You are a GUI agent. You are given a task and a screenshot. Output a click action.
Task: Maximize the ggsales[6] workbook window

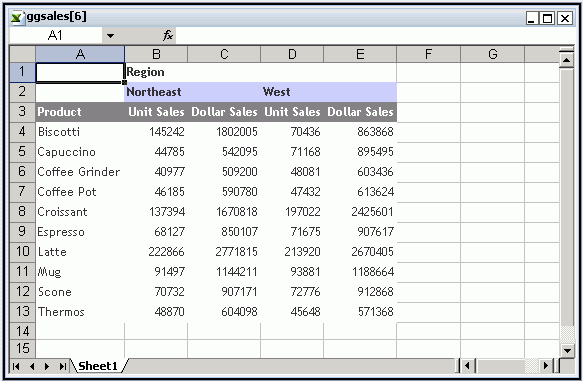[548, 18]
